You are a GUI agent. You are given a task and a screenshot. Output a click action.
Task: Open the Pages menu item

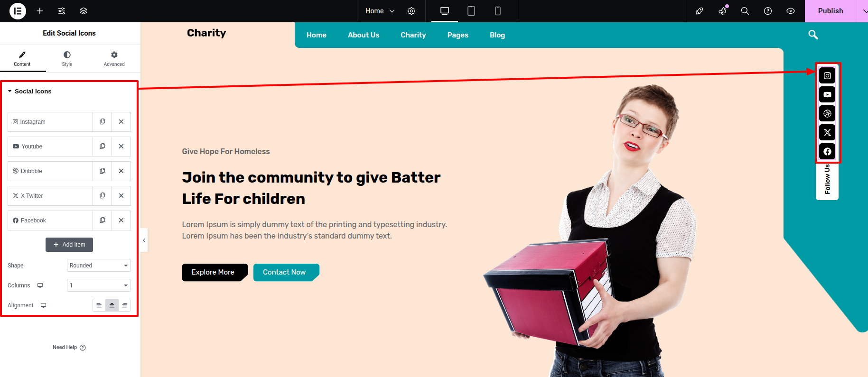[x=458, y=35]
